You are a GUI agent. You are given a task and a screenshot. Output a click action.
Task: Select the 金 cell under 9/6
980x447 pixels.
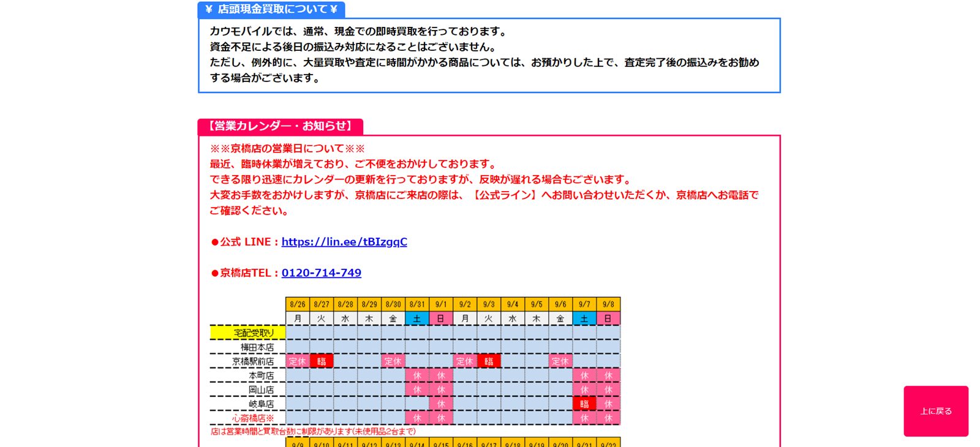(560, 318)
